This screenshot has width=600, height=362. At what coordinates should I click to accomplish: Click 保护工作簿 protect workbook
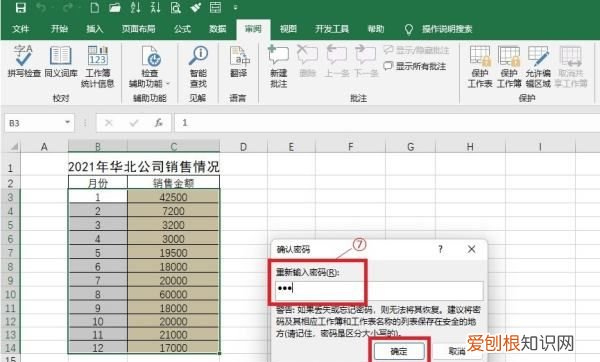coord(509,67)
